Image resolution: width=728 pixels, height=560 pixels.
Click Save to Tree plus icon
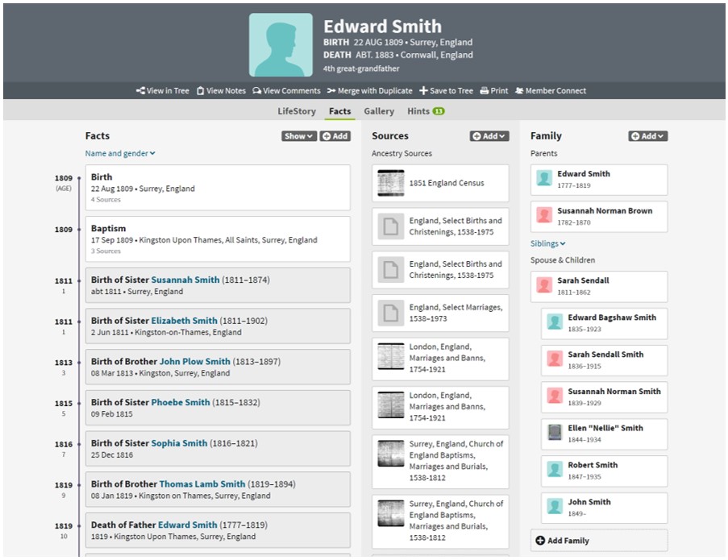(x=423, y=91)
